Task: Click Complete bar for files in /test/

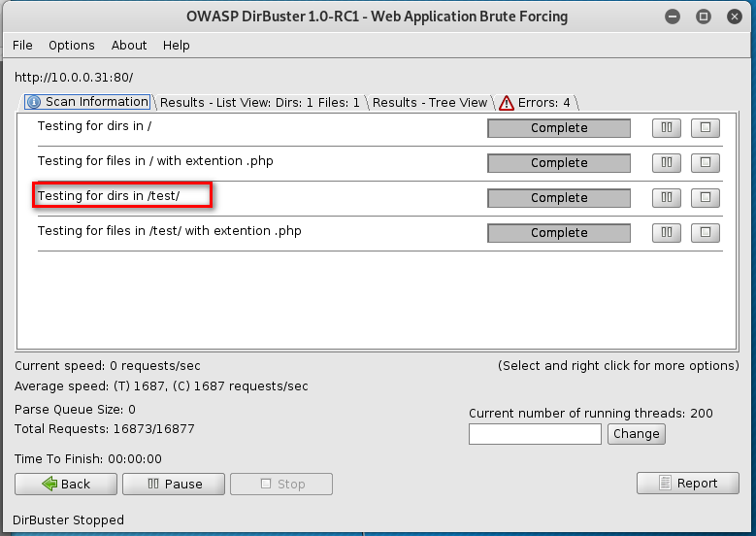Action: pos(559,232)
